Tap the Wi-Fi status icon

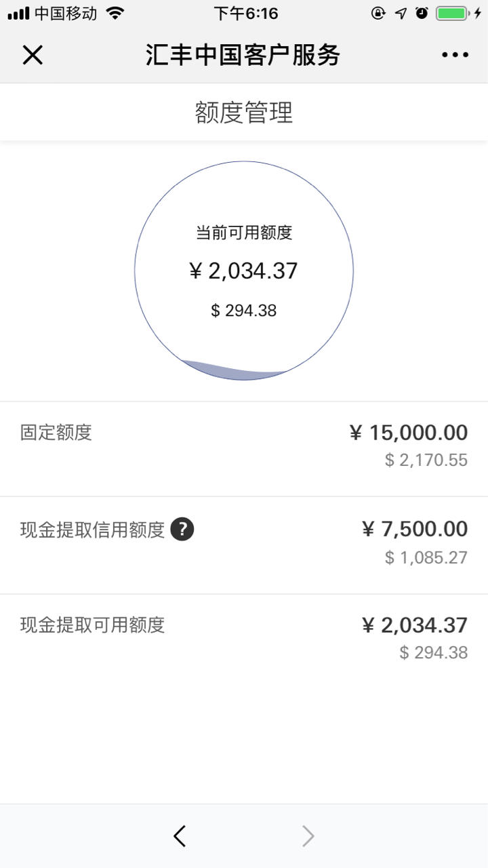(116, 13)
